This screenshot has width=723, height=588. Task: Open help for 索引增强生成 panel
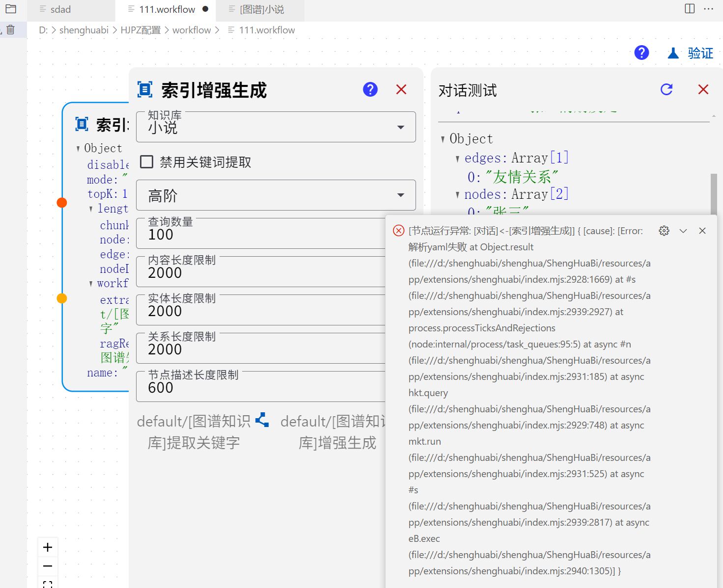pos(370,89)
